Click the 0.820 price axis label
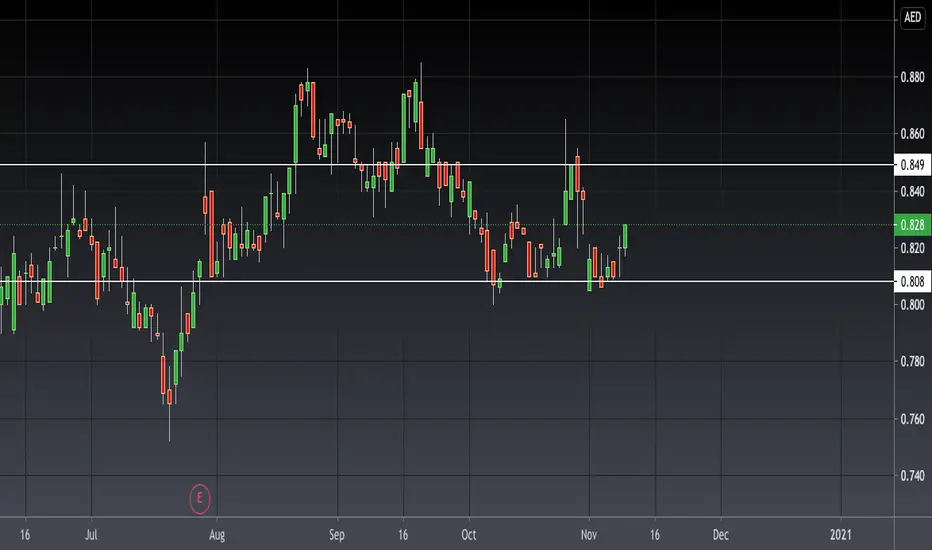Screen dimensions: 932x550 912,248
